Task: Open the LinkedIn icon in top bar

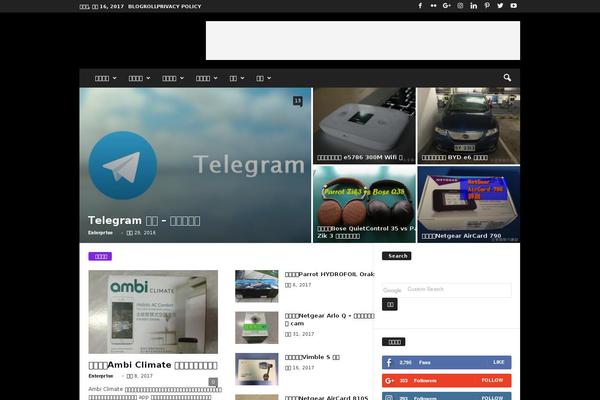Action: coord(474,6)
